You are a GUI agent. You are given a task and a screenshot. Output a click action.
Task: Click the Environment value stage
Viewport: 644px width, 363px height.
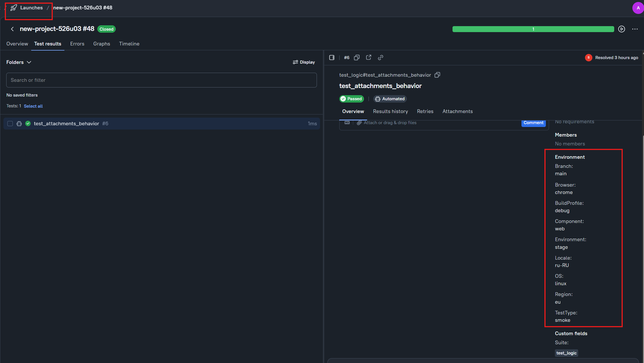pyautogui.click(x=561, y=247)
